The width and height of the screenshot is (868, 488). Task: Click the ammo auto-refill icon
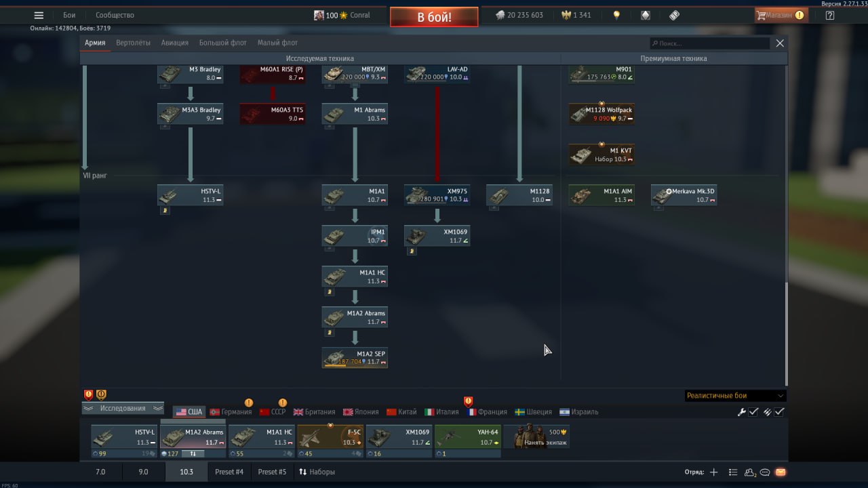tap(768, 412)
